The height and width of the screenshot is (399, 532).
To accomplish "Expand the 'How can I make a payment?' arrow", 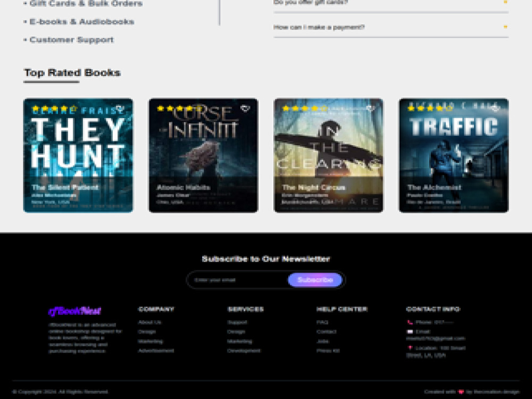I will pos(505,27).
